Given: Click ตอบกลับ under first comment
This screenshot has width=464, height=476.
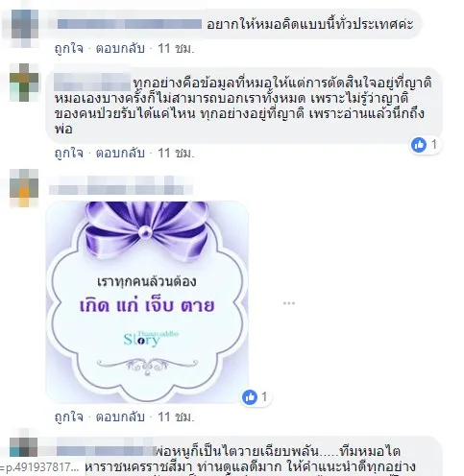Looking at the screenshot, I should click(x=120, y=48).
